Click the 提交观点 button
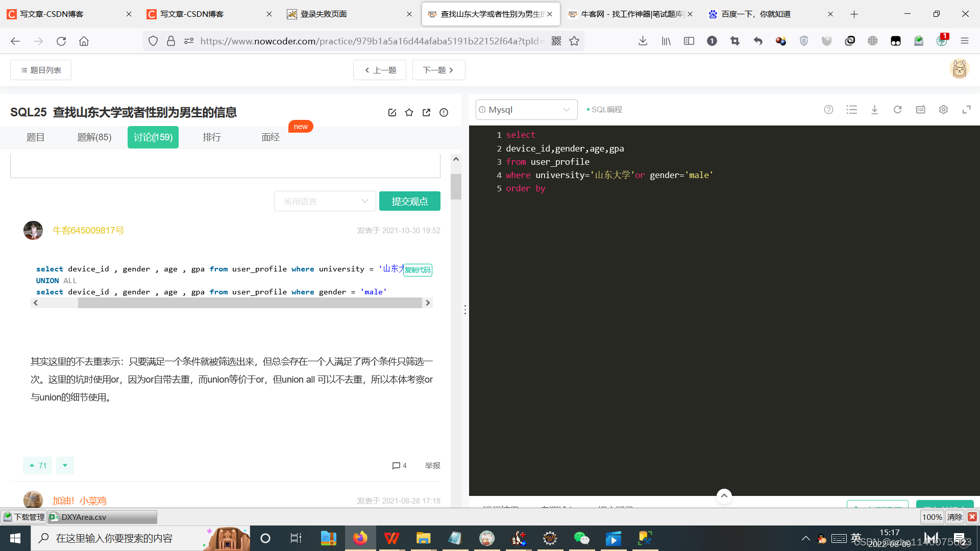The image size is (980, 551). [409, 201]
